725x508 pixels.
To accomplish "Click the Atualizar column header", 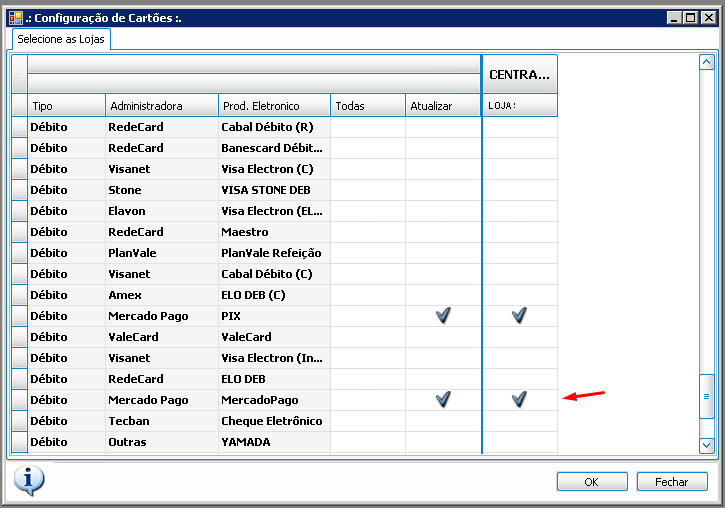I will pos(443,106).
